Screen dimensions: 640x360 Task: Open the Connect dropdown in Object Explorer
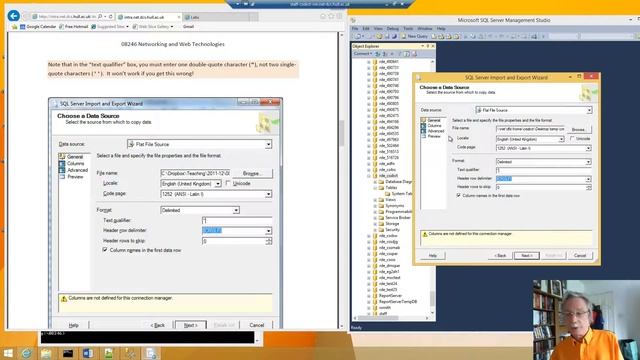(362, 54)
